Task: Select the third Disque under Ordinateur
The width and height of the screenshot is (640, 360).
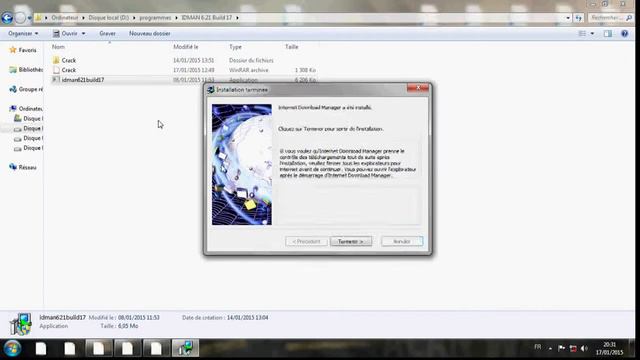Action: click(33, 138)
